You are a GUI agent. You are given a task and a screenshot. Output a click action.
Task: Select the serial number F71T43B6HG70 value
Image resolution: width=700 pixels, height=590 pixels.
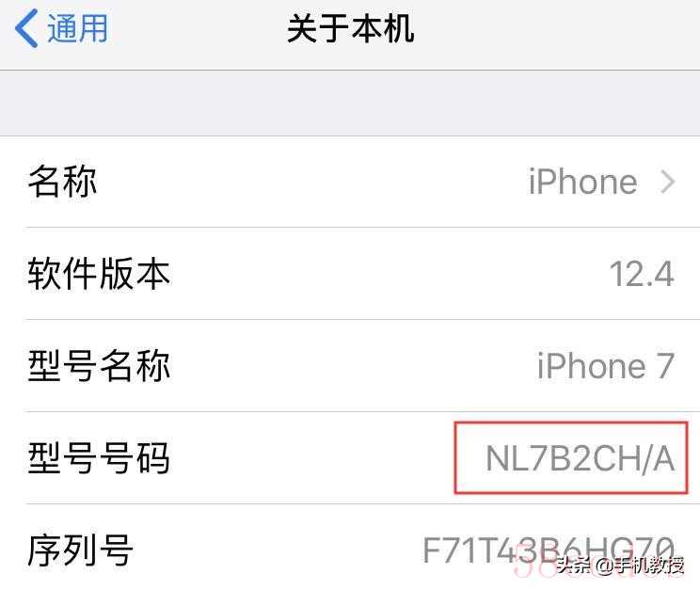click(549, 550)
